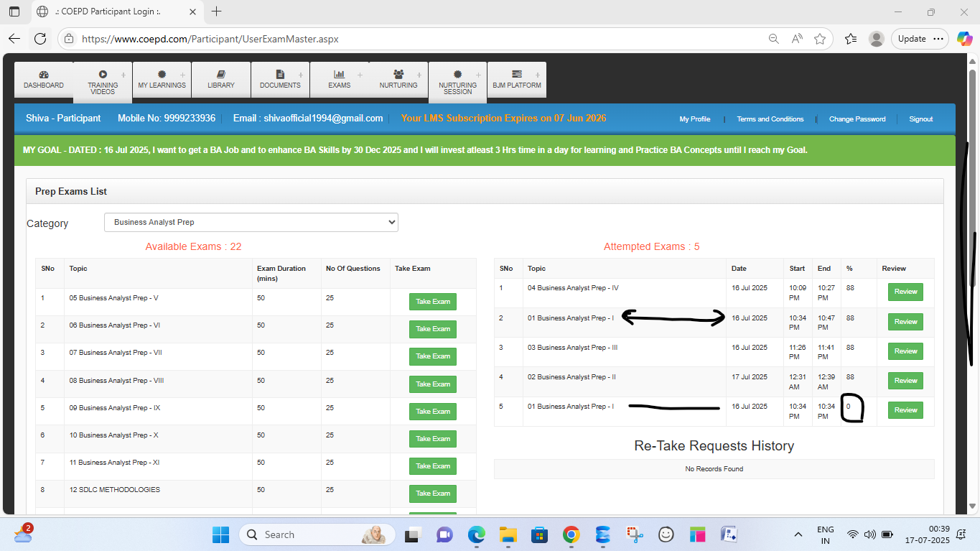Image resolution: width=980 pixels, height=551 pixels.
Task: Open browser settings ellipsis menu
Action: pyautogui.click(x=939, y=39)
